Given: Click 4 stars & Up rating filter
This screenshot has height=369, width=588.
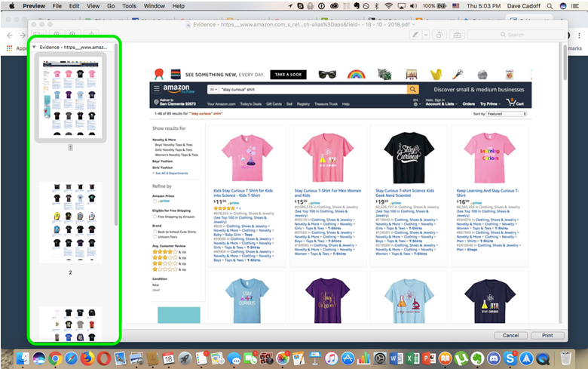Looking at the screenshot, I should [169, 252].
